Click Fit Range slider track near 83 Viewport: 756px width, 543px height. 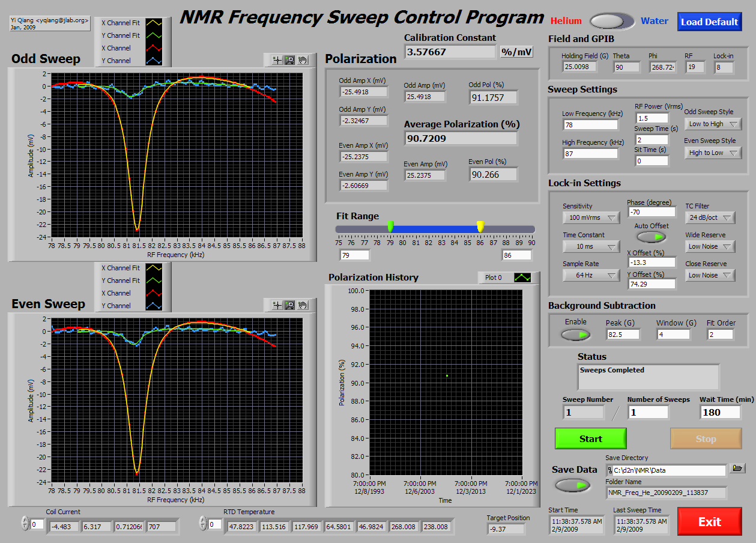[441, 229]
